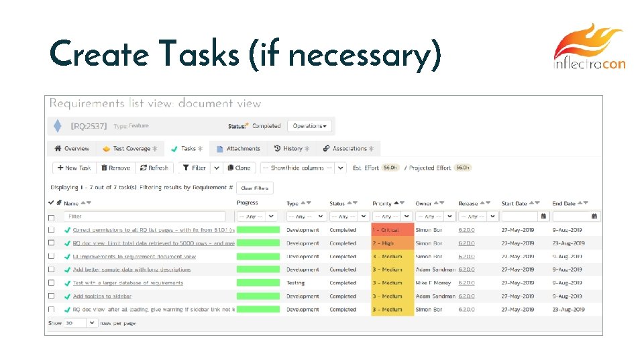644x362 pixels.
Task: Click the select-all checkmark header icon
Action: tap(51, 202)
